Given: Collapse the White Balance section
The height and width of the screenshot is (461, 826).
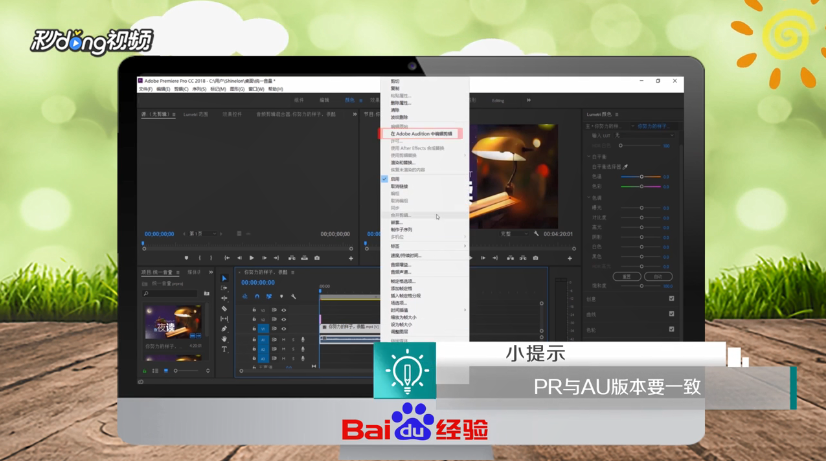Looking at the screenshot, I should (589, 156).
